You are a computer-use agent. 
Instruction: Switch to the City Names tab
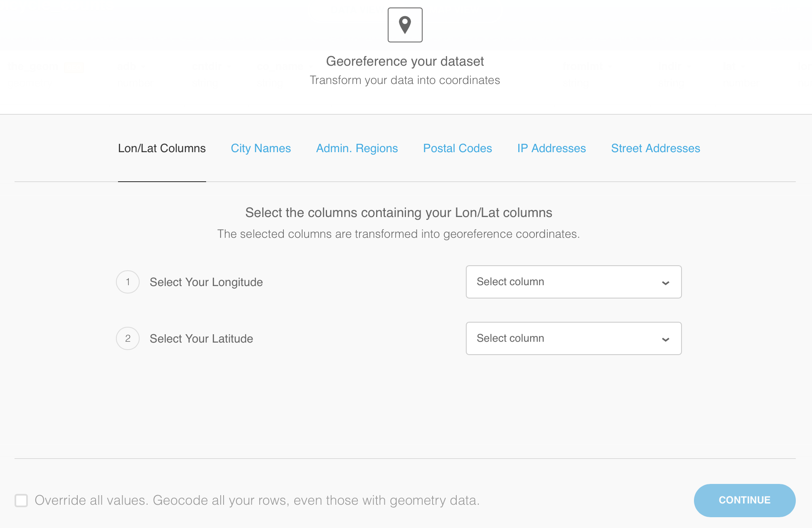[261, 148]
